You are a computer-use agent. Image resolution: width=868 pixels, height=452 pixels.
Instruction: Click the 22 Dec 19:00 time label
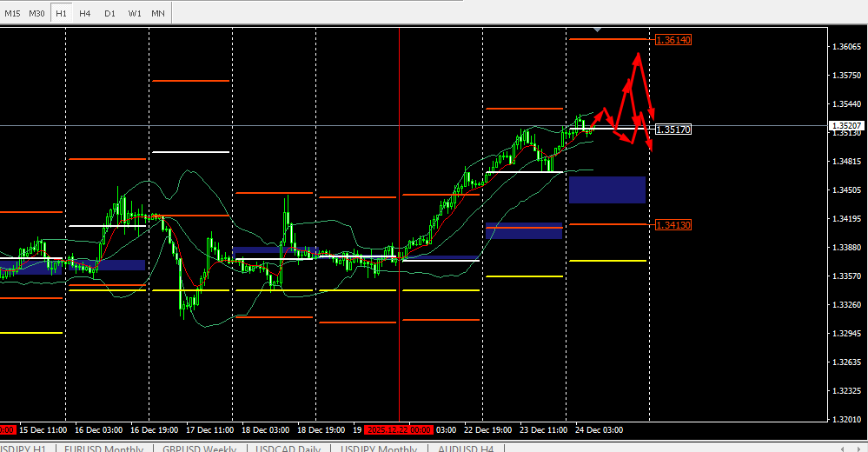487,430
